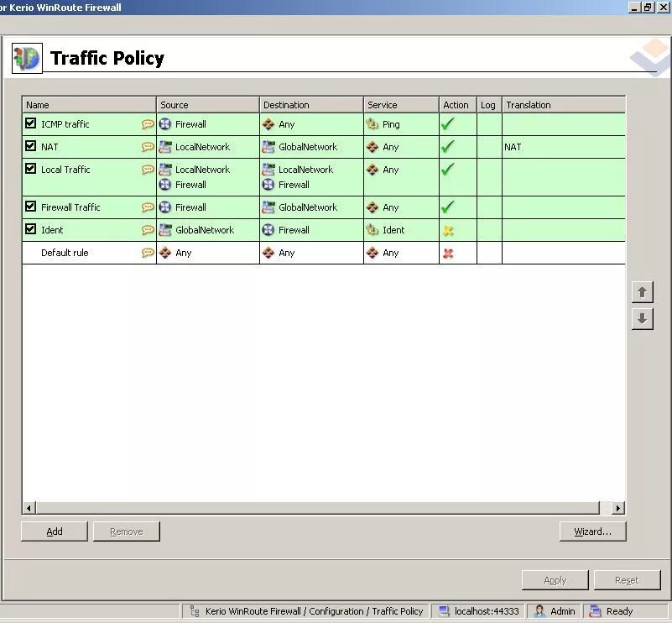Click green permit checkmark in Local Traffic row
Image resolution: width=672 pixels, height=623 pixels.
tap(447, 170)
